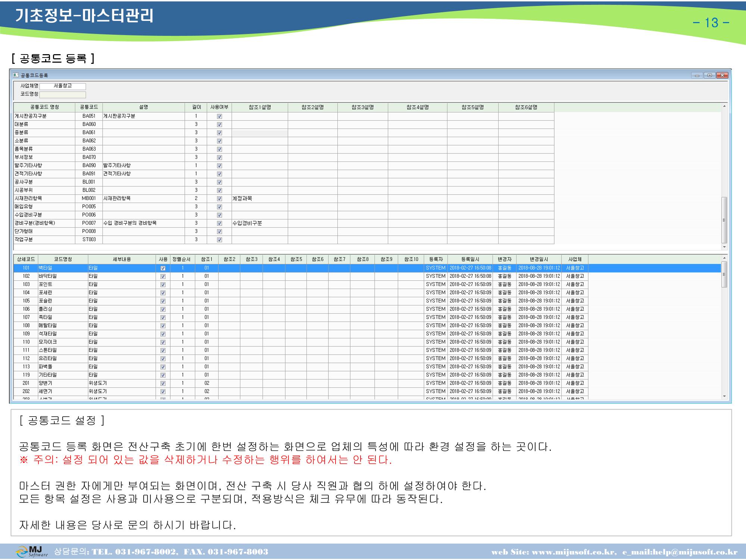The height and width of the screenshot is (560, 746).
Task: Click the 상세코드 column header
Action: tap(26, 259)
